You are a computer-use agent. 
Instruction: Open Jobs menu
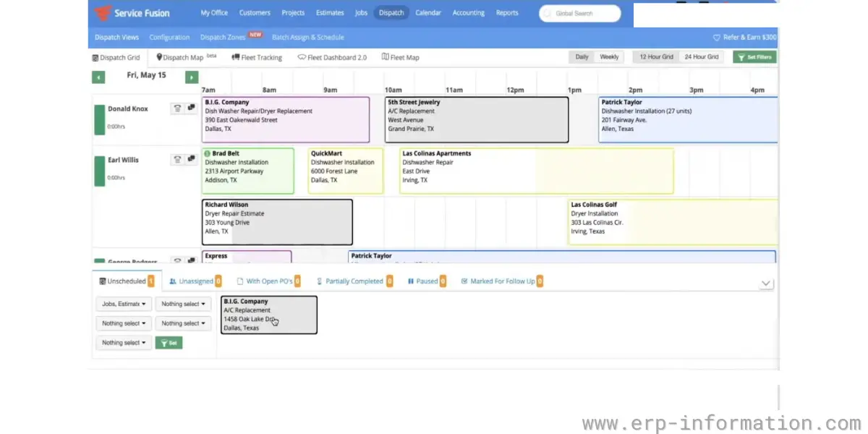361,13
